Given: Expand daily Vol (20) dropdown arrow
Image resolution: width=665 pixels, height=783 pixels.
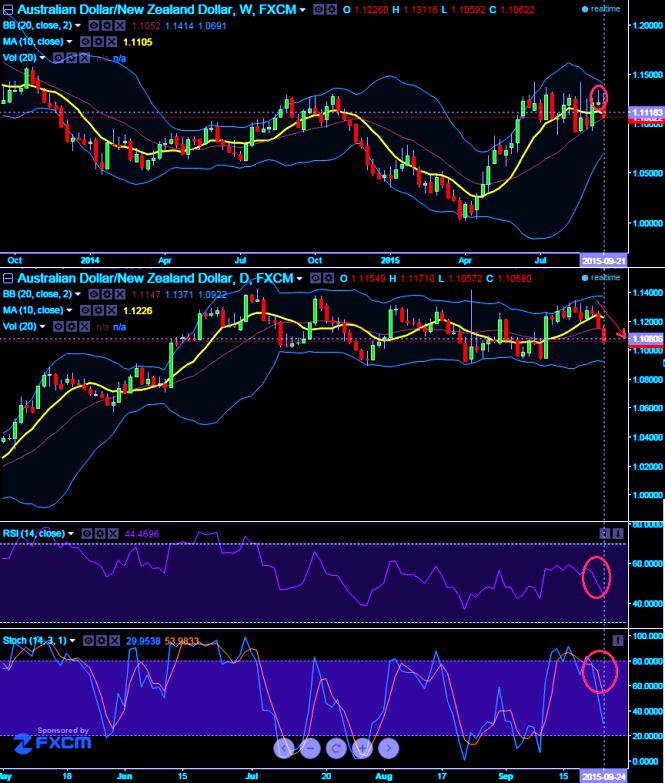Looking at the screenshot, I should 42,327.
